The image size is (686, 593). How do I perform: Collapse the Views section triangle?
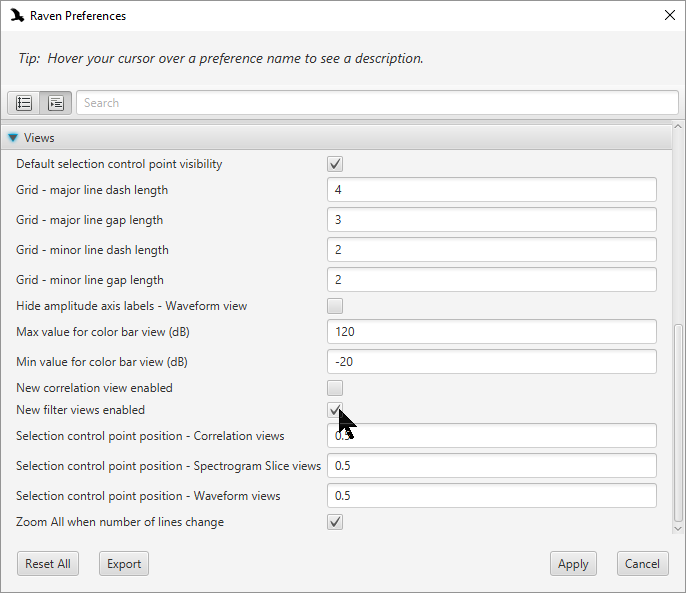click(x=13, y=138)
